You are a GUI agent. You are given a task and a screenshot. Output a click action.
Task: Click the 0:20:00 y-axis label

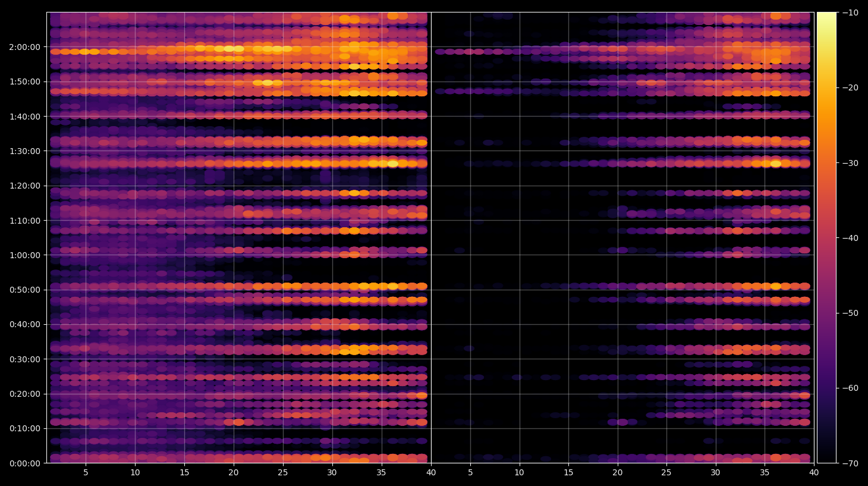[25, 394]
